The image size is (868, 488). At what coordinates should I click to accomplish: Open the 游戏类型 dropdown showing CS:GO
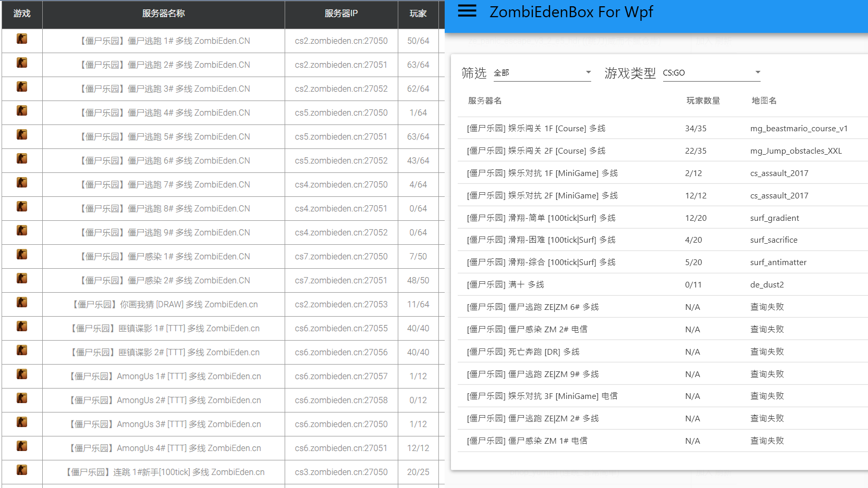712,72
